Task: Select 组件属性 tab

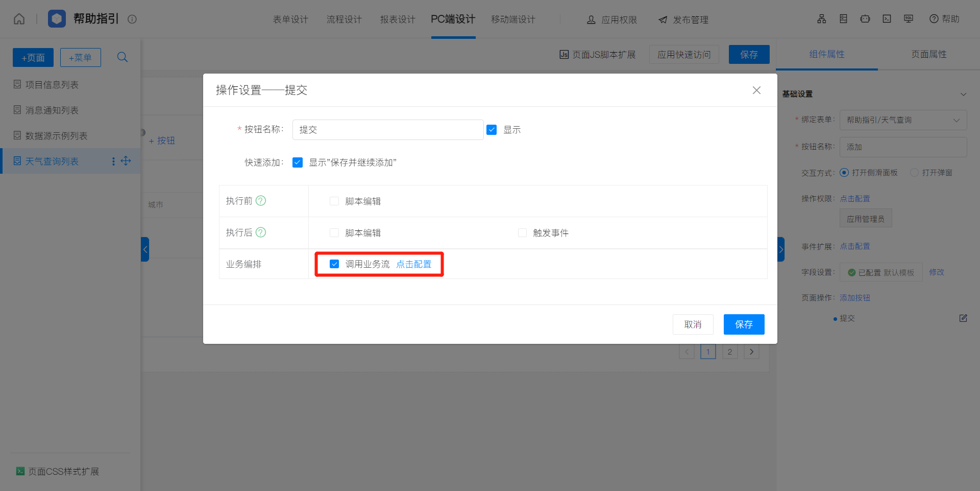Action: coord(827,54)
